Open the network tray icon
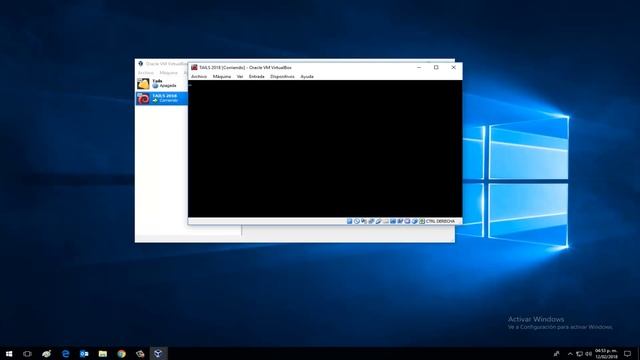Viewport: 640px width, 360px height. click(579, 353)
